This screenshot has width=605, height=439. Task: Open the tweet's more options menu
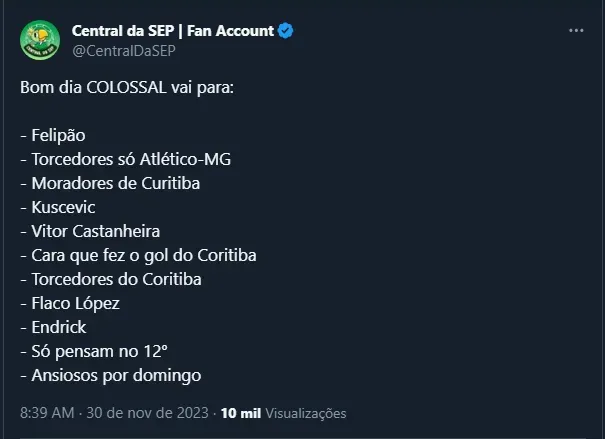point(575,31)
